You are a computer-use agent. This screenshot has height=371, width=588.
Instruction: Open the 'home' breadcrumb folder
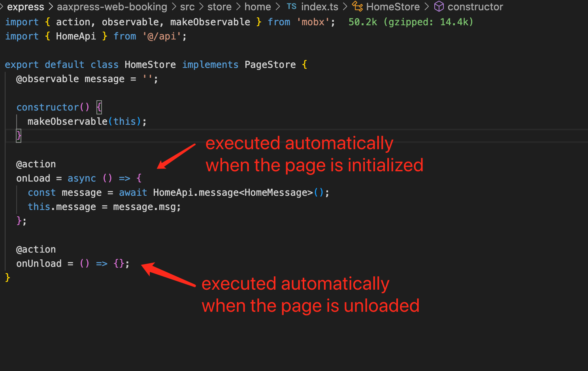pos(258,7)
